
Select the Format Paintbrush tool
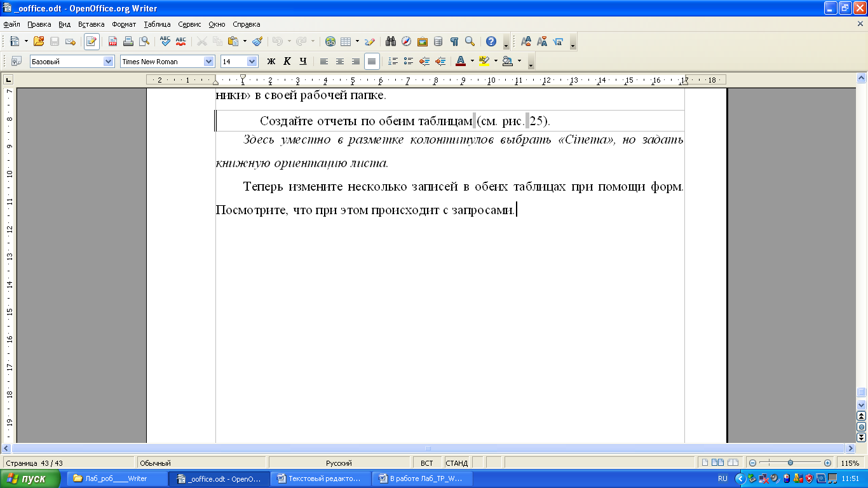[x=257, y=41]
